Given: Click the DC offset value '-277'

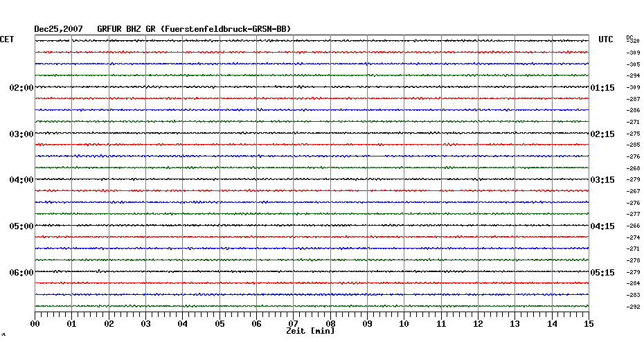Looking at the screenshot, I should tap(633, 215).
